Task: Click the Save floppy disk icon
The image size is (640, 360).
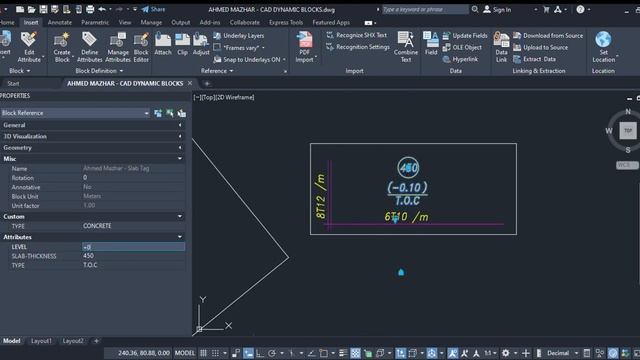Action: (x=43, y=9)
